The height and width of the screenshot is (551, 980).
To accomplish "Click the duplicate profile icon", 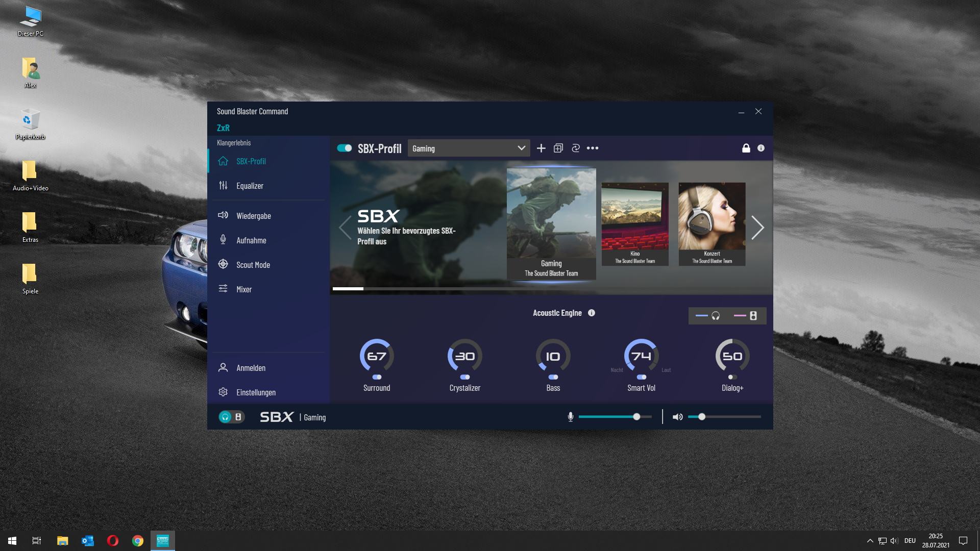I will click(558, 148).
